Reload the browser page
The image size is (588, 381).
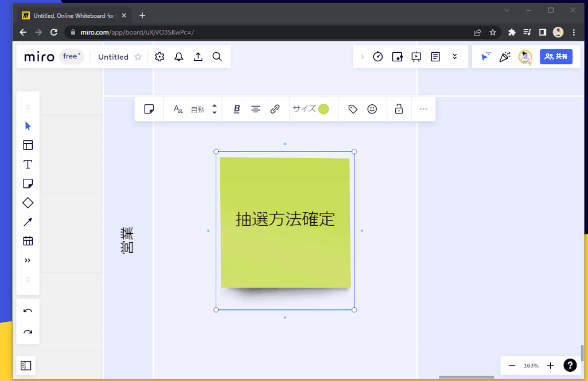pyautogui.click(x=54, y=32)
